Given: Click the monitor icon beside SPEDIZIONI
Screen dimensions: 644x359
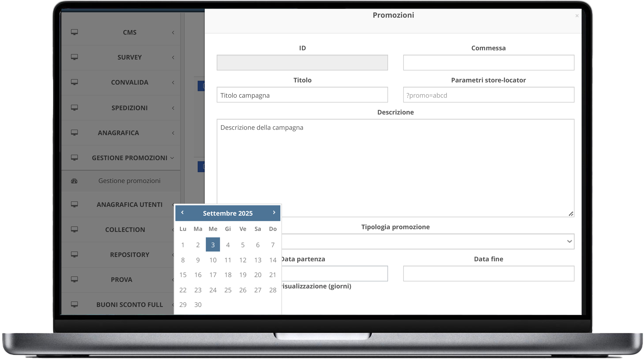Looking at the screenshot, I should click(x=74, y=108).
